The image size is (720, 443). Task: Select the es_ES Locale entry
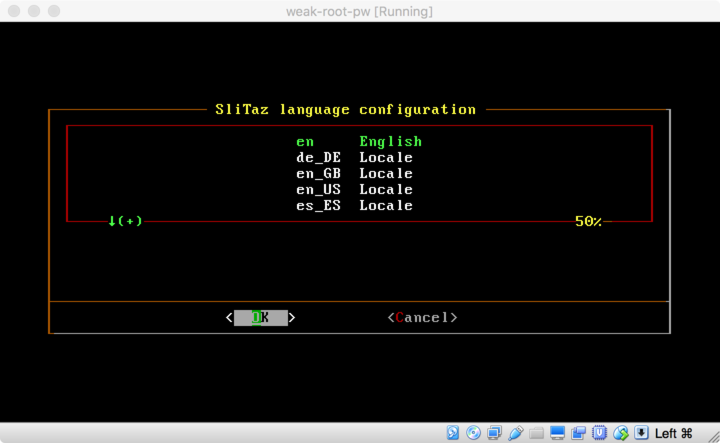point(354,206)
